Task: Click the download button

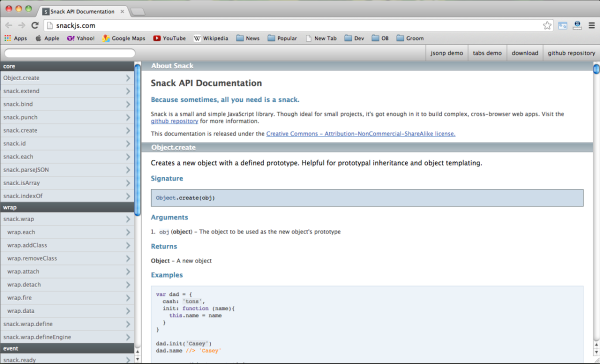Action: click(525, 53)
